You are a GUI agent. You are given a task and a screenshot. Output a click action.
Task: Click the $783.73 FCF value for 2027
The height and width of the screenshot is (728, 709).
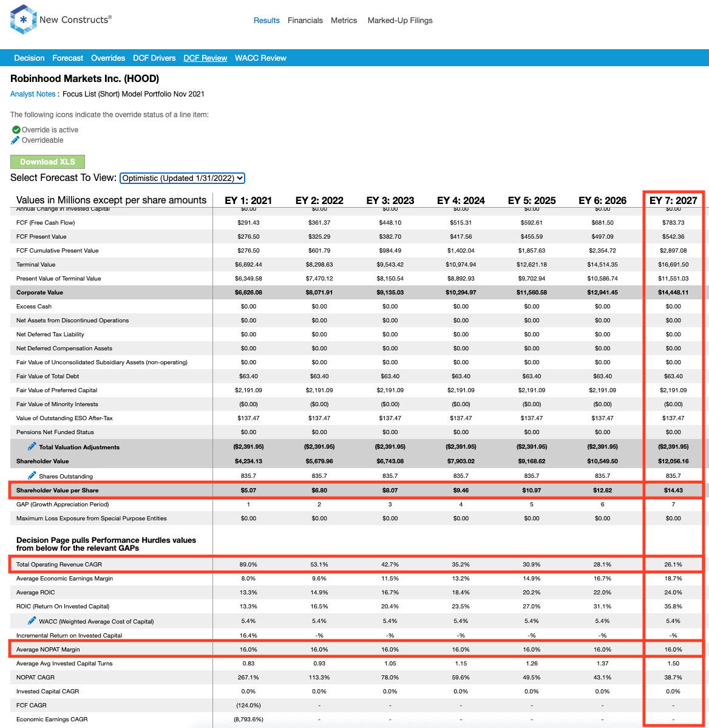673,223
